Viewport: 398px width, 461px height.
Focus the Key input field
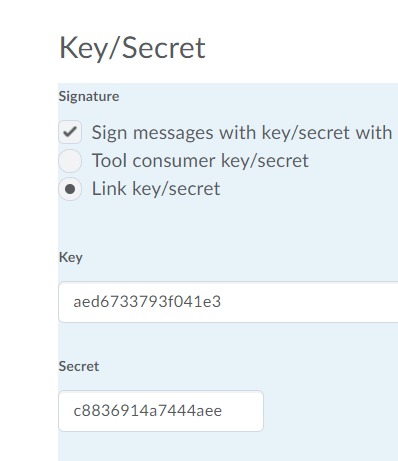coord(228,302)
